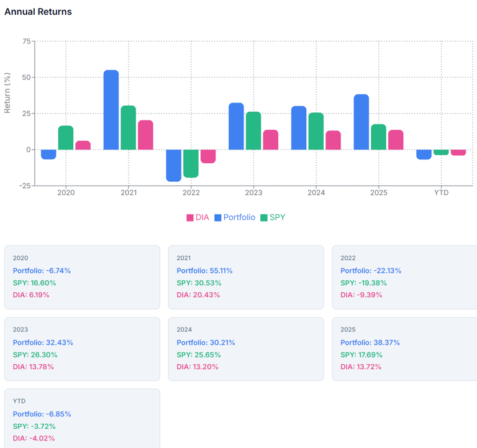Toggle the SPY series via legend label
The height and width of the screenshot is (448, 477).
coord(277,218)
